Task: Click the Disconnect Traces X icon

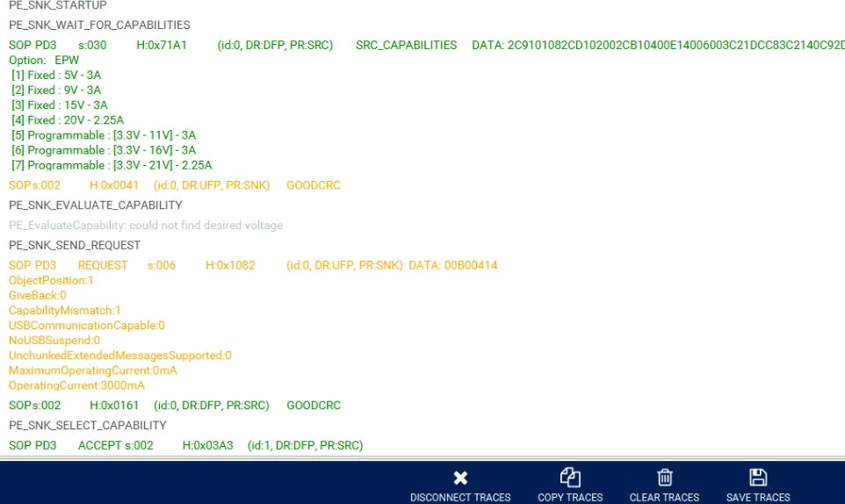Action: pos(460,478)
